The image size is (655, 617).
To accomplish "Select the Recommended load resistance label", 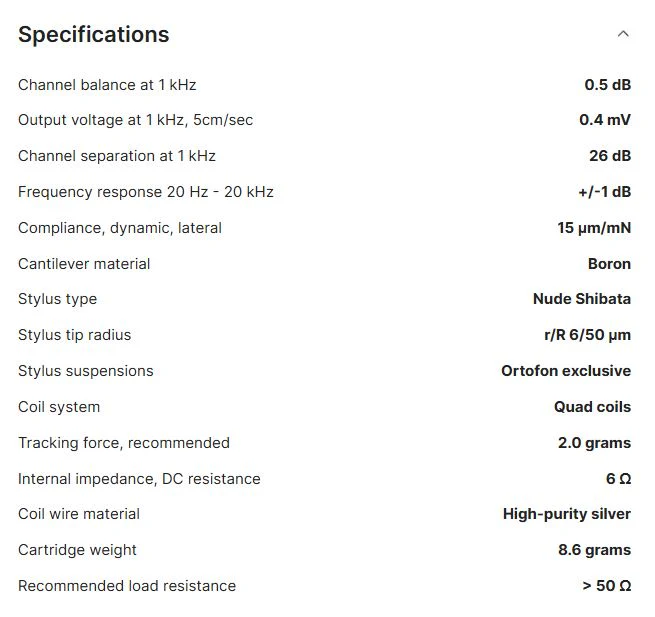I will pyautogui.click(x=127, y=586).
